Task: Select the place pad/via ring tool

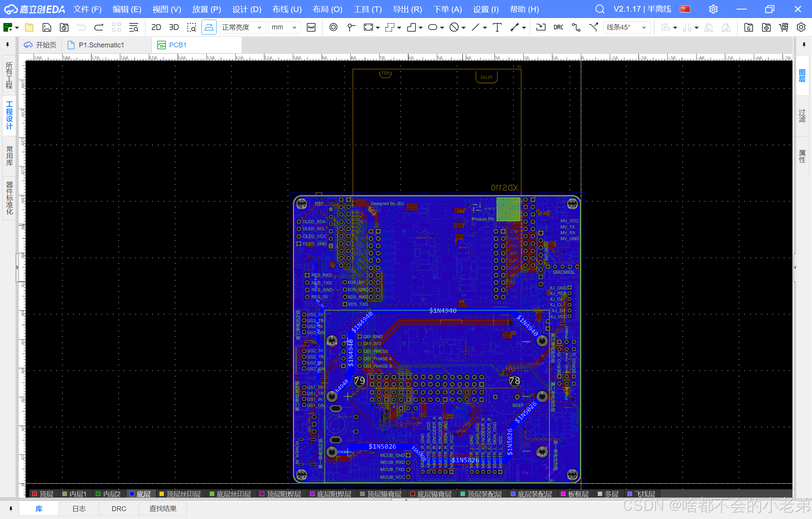Action: tap(333, 27)
